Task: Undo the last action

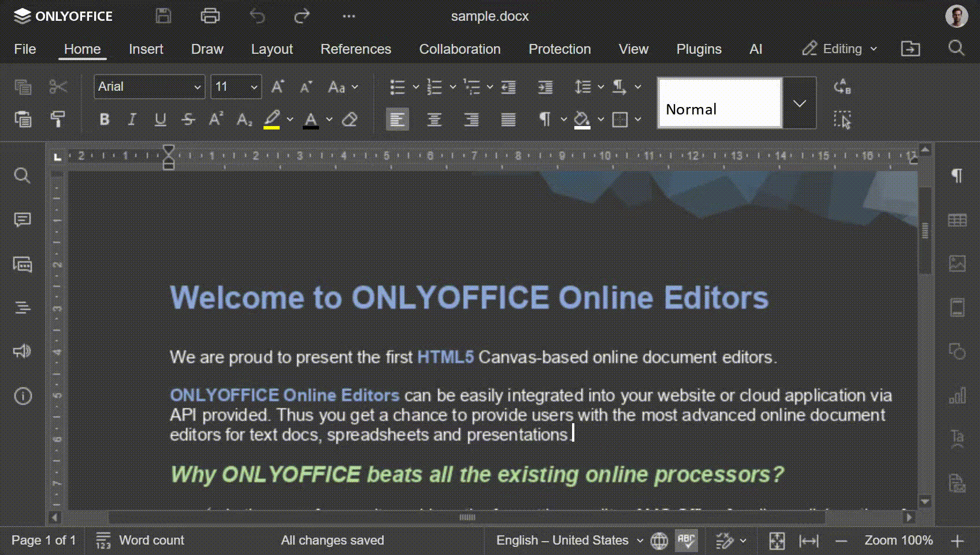Action: pos(257,16)
